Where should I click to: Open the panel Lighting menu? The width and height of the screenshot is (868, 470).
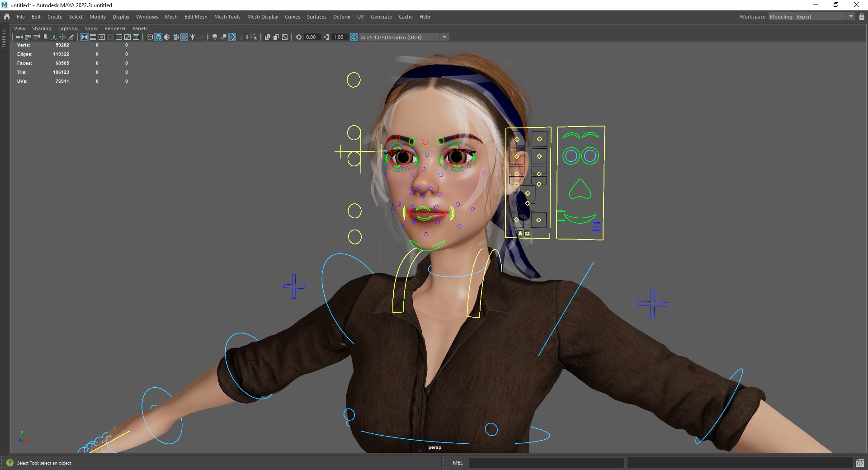point(68,28)
